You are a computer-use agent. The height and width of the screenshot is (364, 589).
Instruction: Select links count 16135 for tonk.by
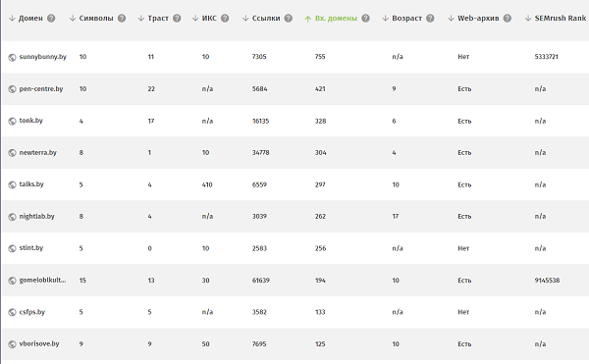[260, 121]
